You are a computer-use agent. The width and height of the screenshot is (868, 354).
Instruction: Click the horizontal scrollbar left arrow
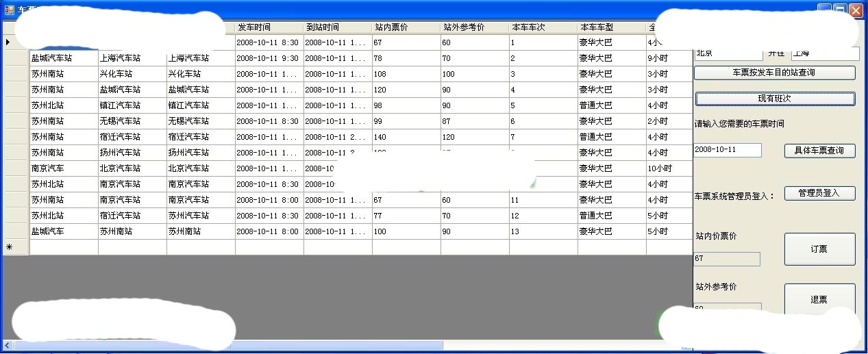pos(8,346)
